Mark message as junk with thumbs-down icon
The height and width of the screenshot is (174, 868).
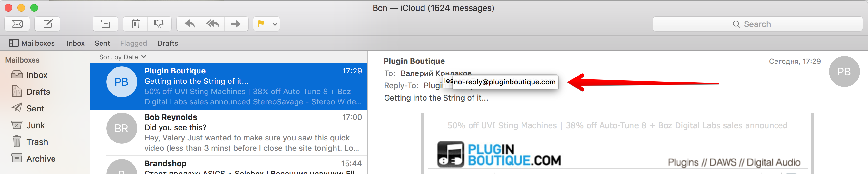coord(159,24)
